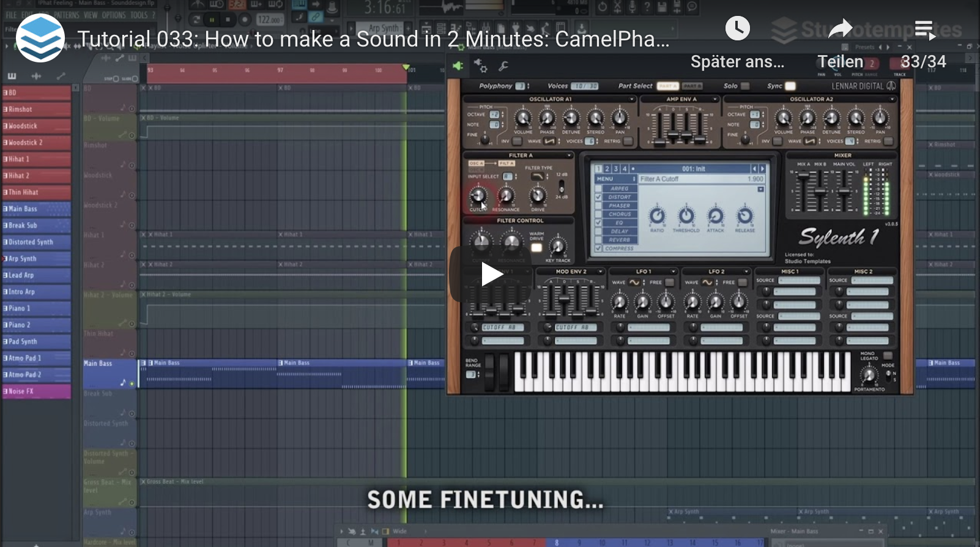Uncheck the COMPRESS checkbox
Viewport: 980px width, 547px height.
click(x=598, y=248)
